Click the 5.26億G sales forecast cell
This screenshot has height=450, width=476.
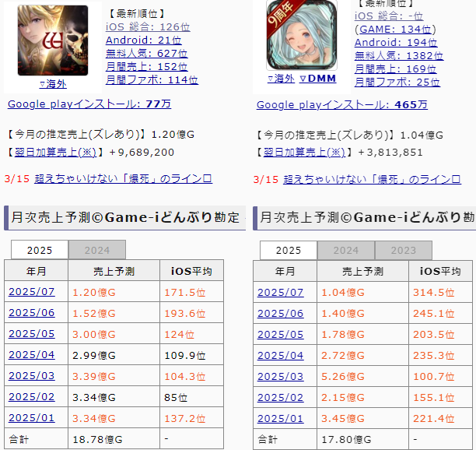pos(362,377)
